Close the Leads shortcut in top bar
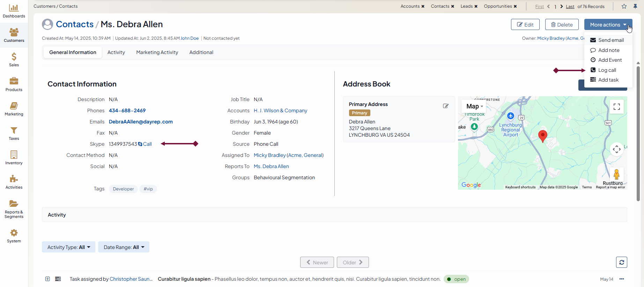 (x=476, y=6)
